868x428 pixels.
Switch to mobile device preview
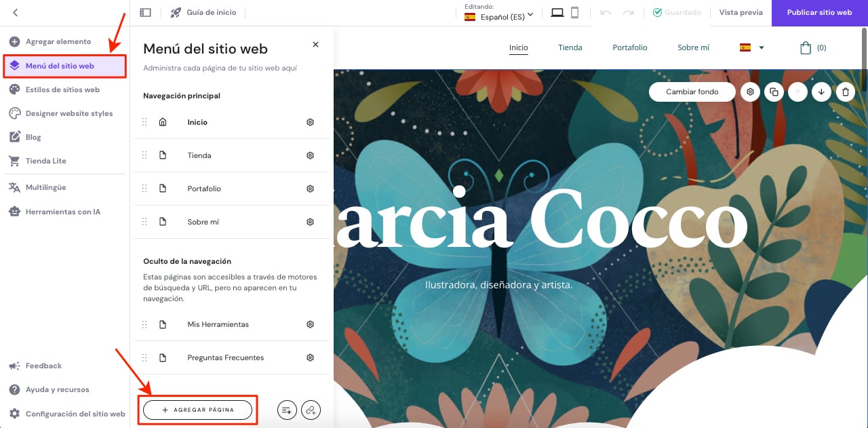point(574,12)
